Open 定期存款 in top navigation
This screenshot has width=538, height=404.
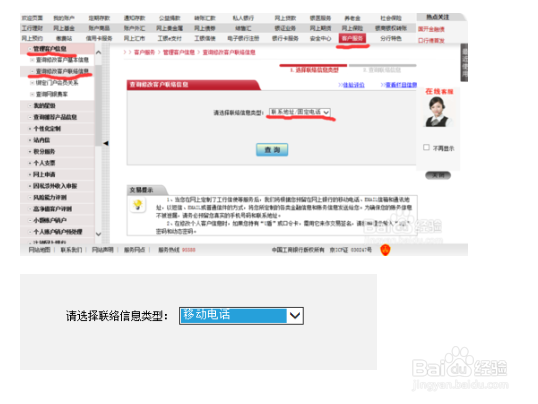(x=99, y=18)
